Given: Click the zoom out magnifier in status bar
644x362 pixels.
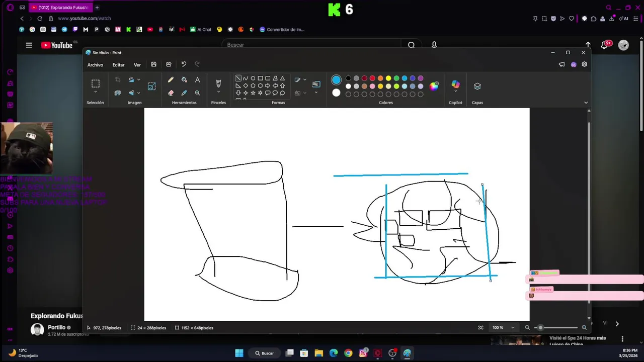Looking at the screenshot, I should pos(527,328).
